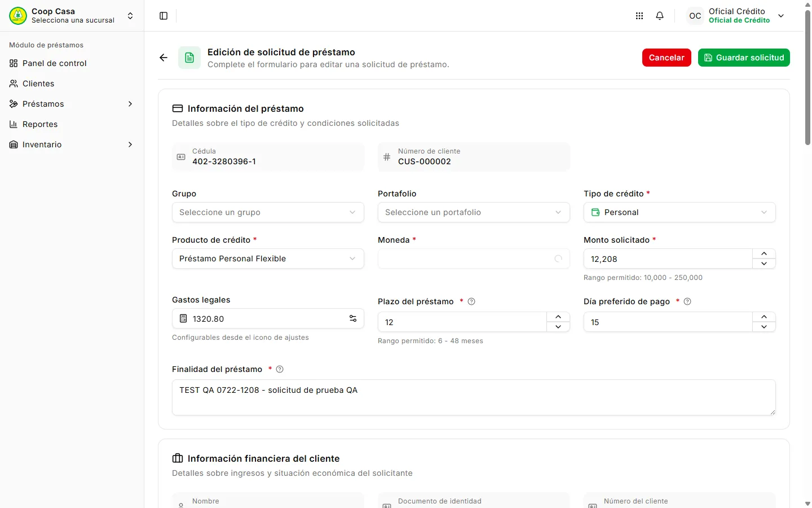This screenshot has height=508, width=812.
Task: Click the Cancelar button
Action: [x=667, y=58]
